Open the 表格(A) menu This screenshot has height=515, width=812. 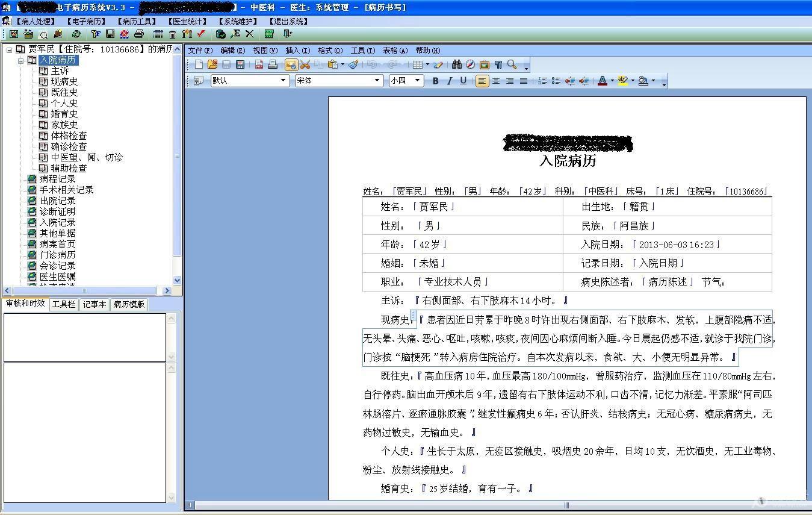(x=395, y=51)
